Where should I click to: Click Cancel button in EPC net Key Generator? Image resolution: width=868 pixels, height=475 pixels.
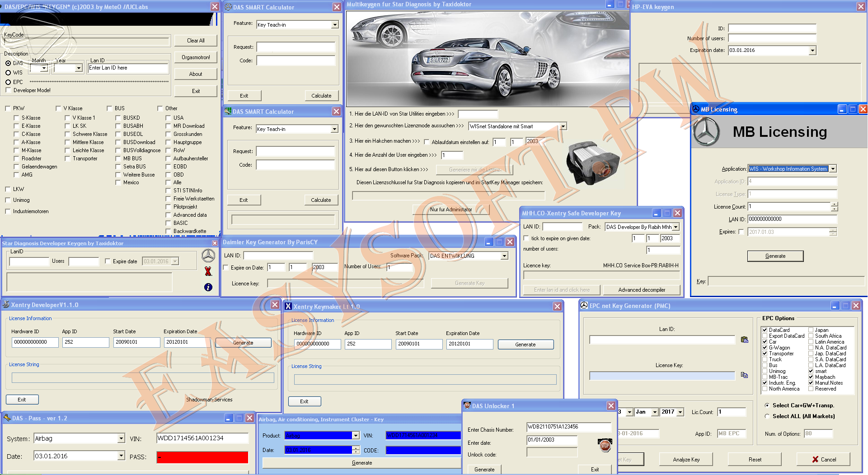(823, 460)
